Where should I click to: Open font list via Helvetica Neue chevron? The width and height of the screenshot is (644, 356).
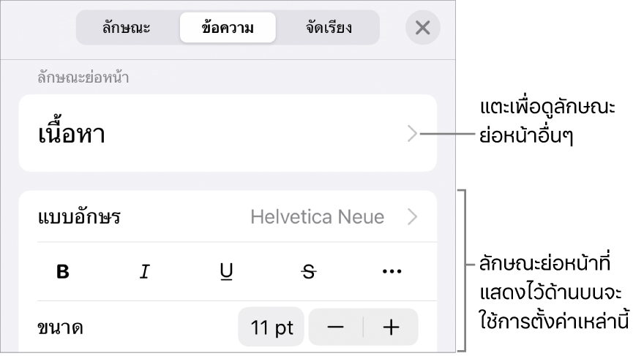tap(412, 216)
